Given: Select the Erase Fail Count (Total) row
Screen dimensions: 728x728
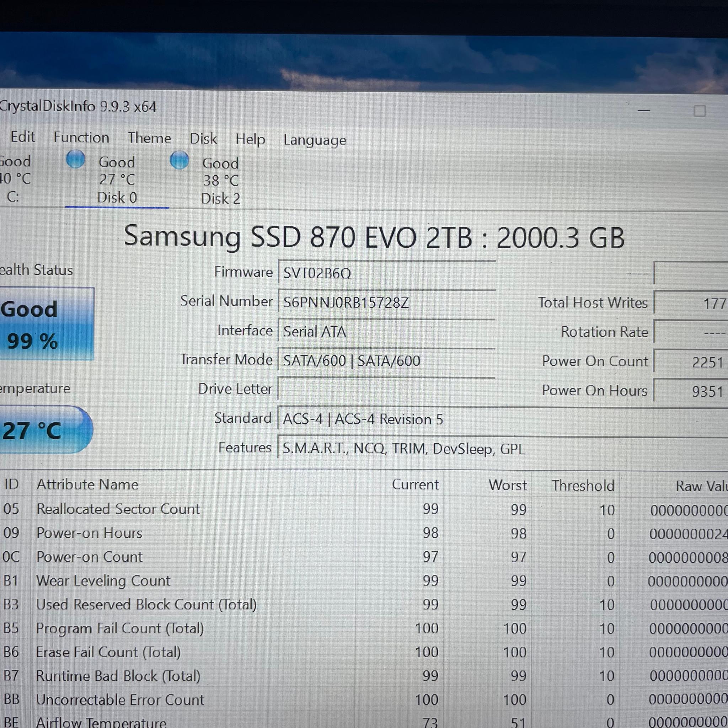Looking at the screenshot, I should [x=364, y=652].
